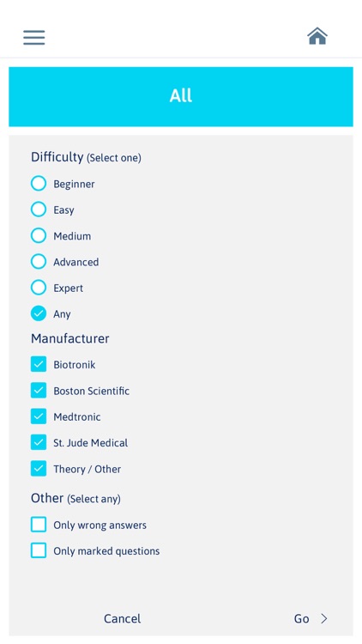Screen dimensions: 362x644
Task: Disable St. Jude Medical filter
Action: tap(39, 443)
